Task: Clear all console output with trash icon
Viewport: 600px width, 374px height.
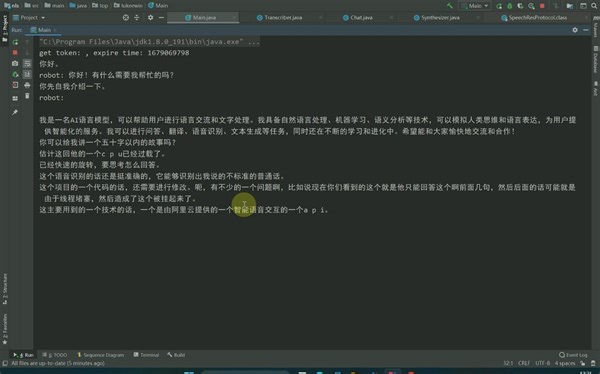Action: tap(27, 96)
